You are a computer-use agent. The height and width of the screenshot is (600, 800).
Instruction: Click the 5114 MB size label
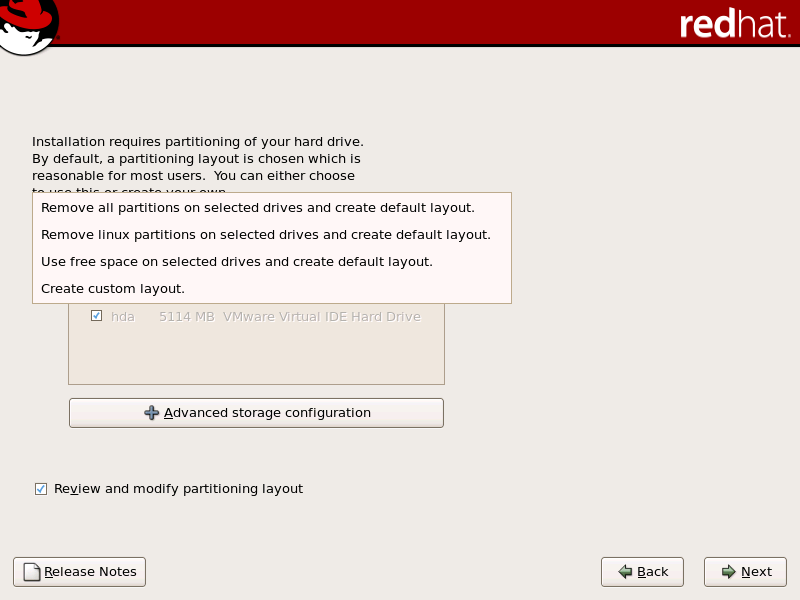click(x=186, y=315)
